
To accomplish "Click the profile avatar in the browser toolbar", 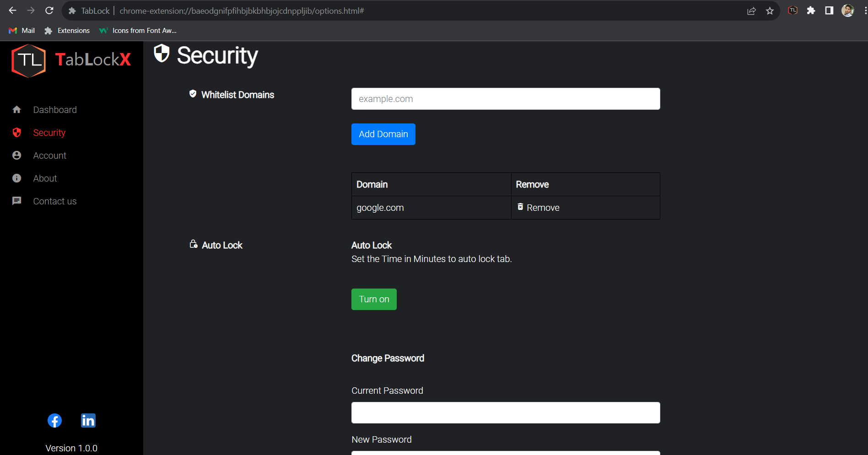I will (x=847, y=10).
